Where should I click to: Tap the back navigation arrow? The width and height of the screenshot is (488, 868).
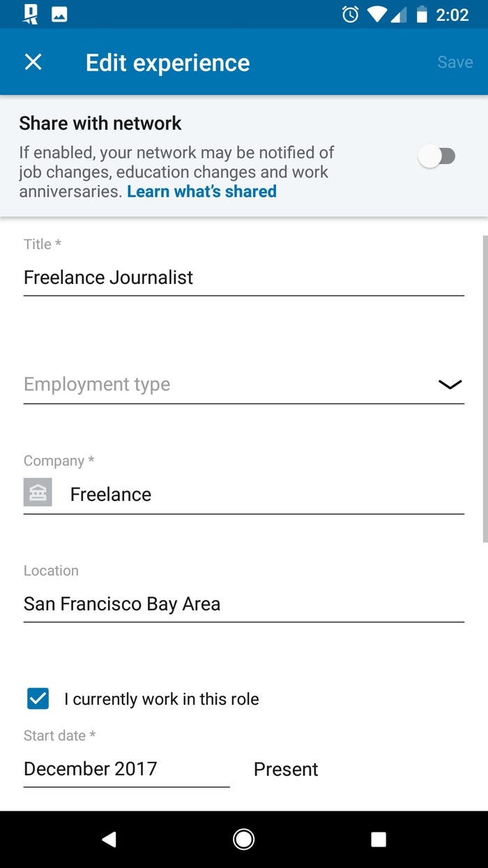[108, 839]
